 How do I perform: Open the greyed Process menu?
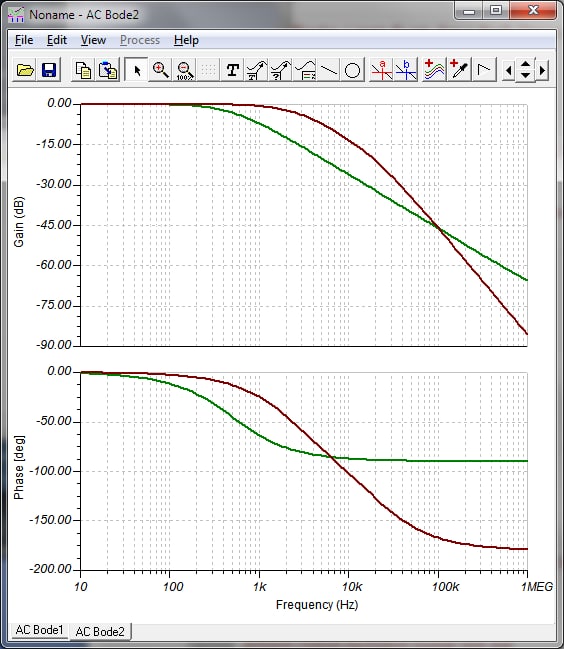140,40
